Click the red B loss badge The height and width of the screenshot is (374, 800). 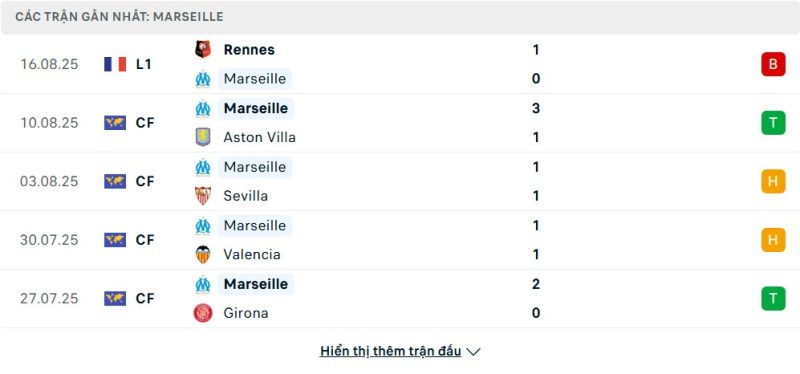[773, 64]
